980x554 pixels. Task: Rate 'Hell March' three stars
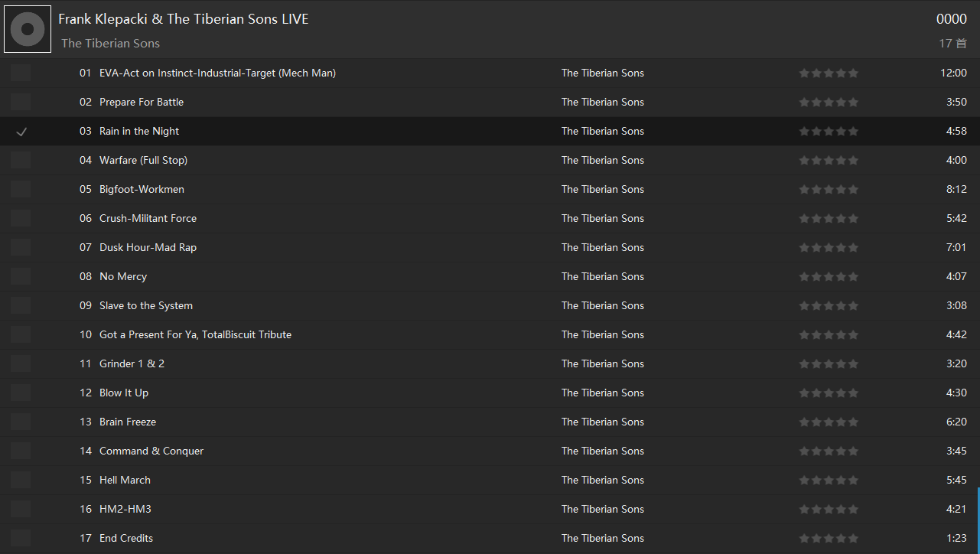[829, 481]
